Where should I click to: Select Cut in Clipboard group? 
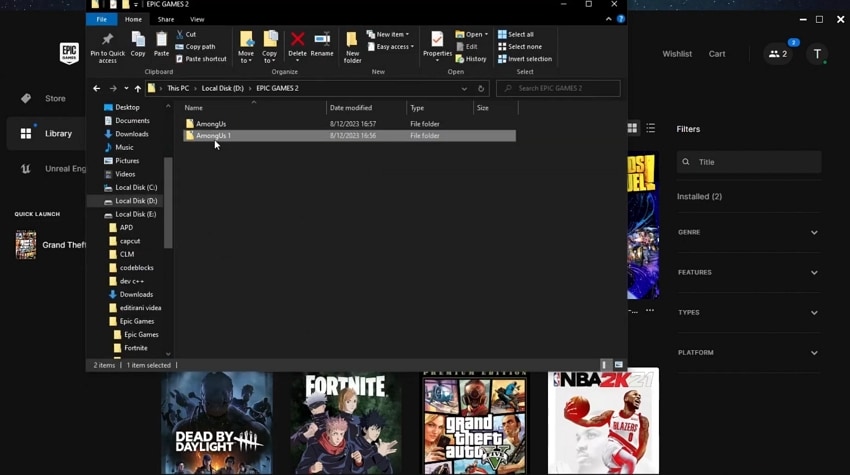[x=186, y=34]
